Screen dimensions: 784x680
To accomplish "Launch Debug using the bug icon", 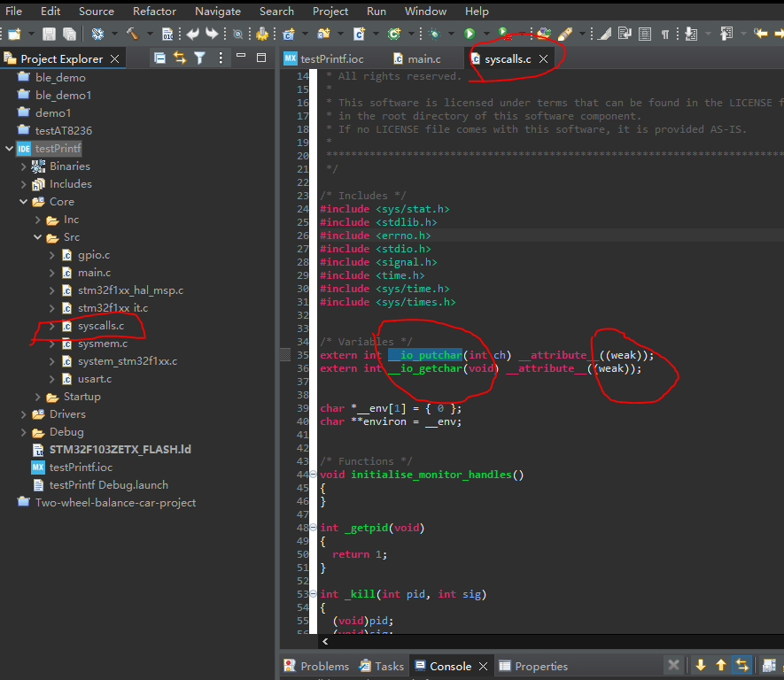I will (x=434, y=33).
